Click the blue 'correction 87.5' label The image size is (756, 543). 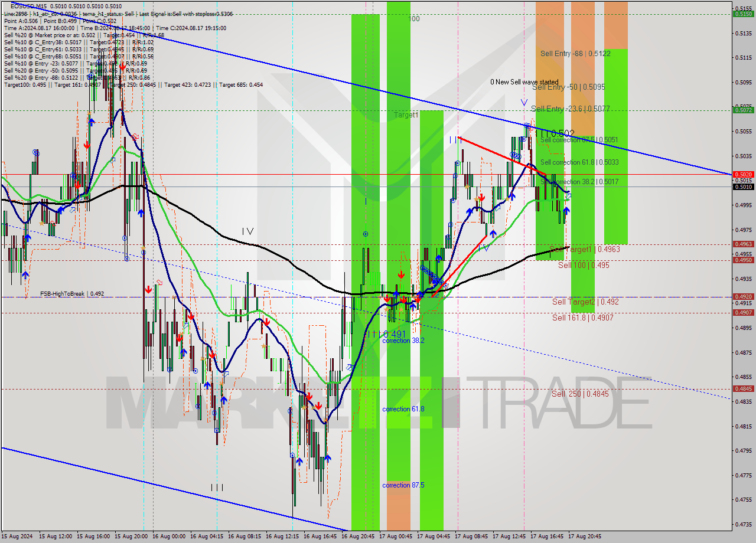[x=403, y=486]
